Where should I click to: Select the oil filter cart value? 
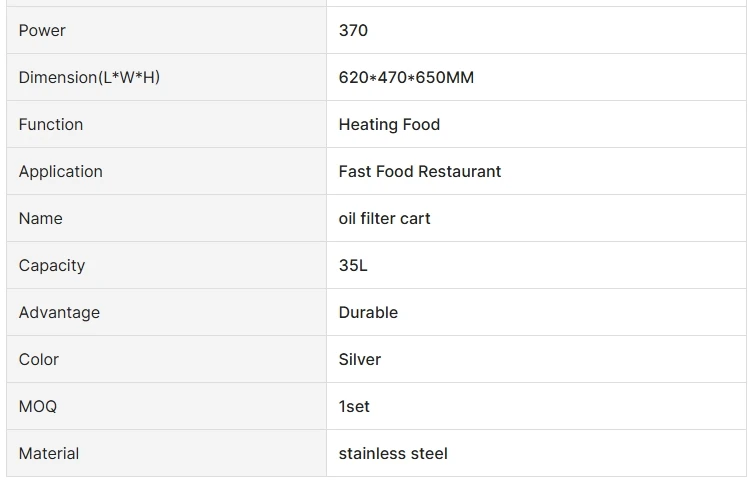pyautogui.click(x=385, y=218)
